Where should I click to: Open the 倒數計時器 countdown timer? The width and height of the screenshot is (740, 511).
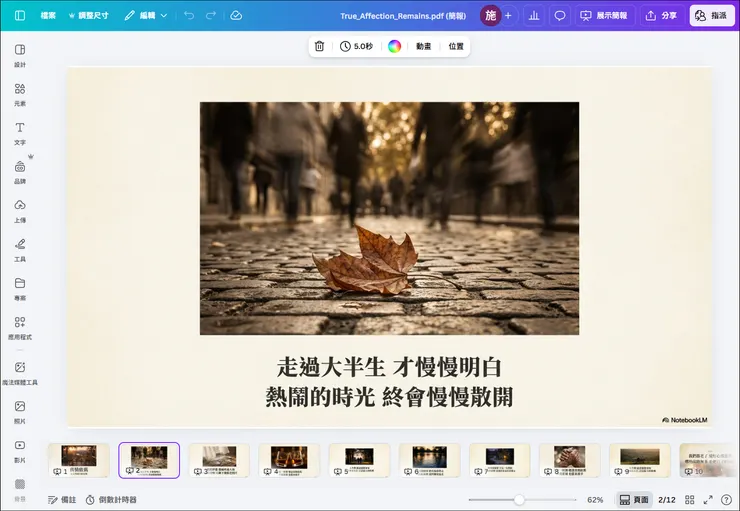[111, 500]
